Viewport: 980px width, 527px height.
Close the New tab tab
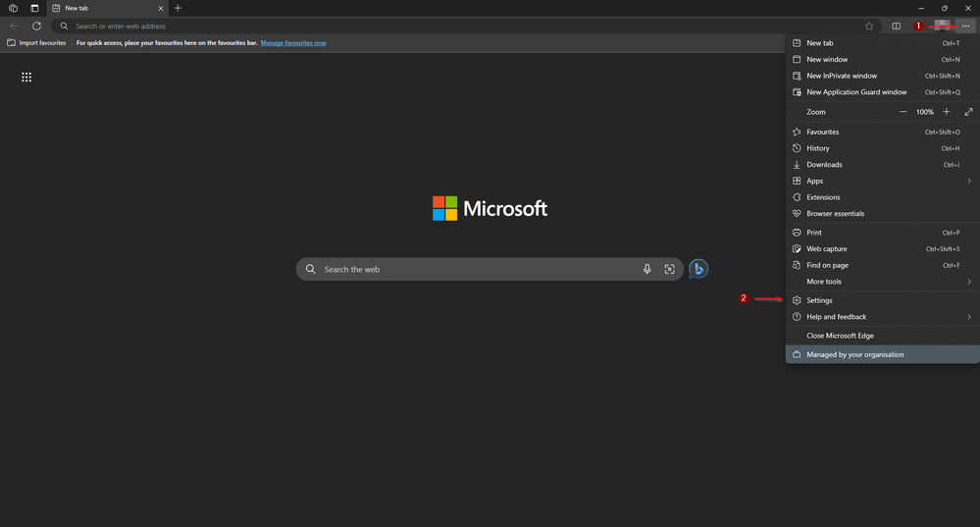click(x=161, y=8)
